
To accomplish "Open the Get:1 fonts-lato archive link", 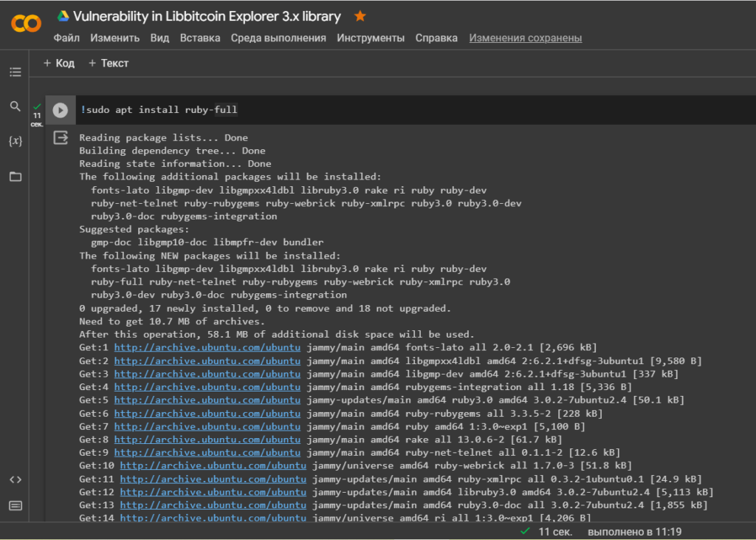I will [x=207, y=347].
